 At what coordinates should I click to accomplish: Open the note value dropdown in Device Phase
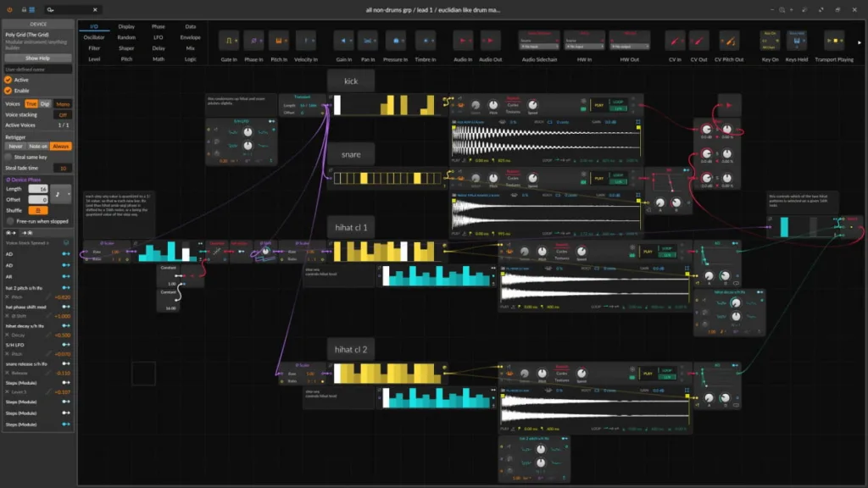pyautogui.click(x=60, y=193)
